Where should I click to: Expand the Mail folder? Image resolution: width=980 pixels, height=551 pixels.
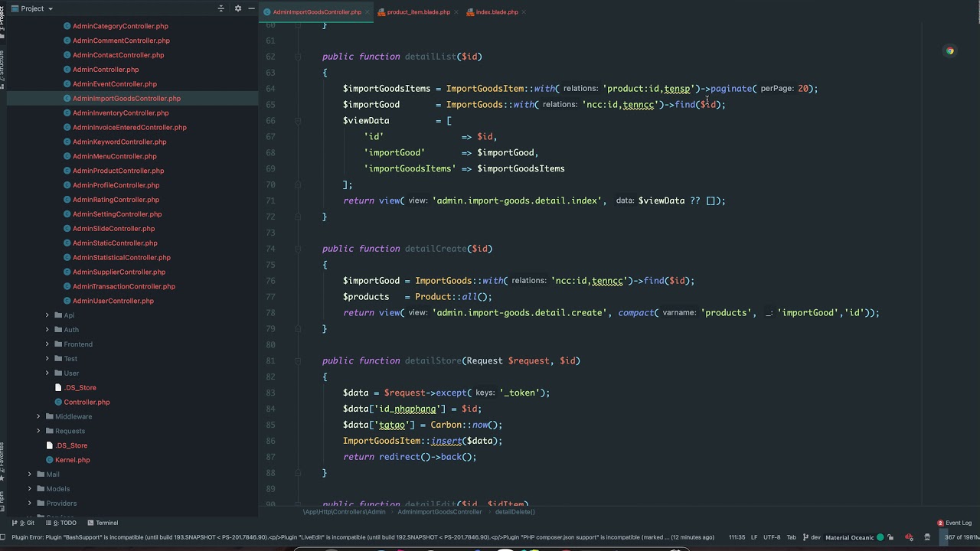coord(30,474)
